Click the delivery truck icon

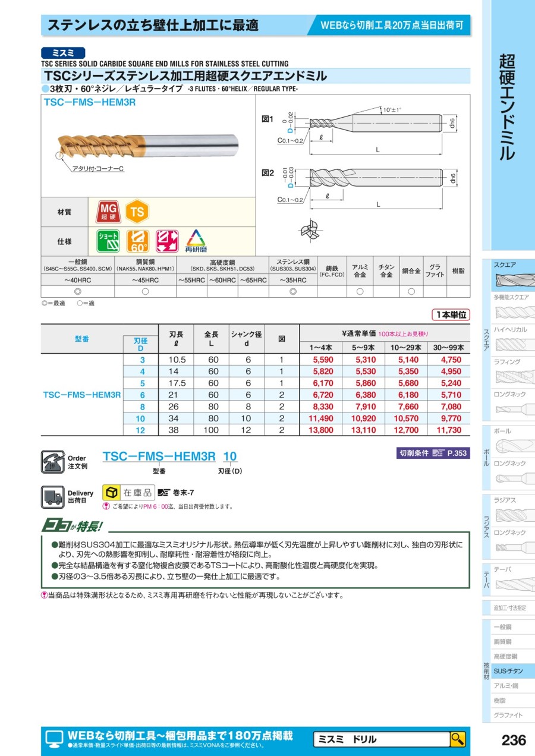pos(52,496)
